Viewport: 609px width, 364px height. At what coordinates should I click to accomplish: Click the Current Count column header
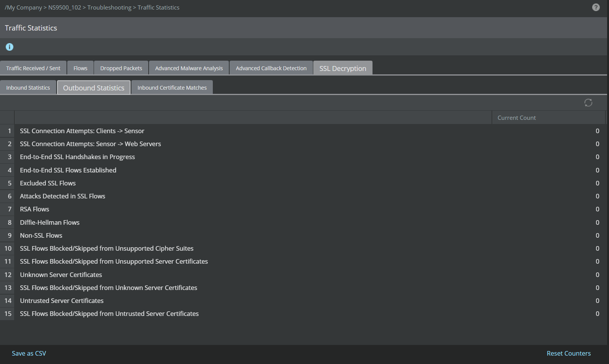[549, 118]
